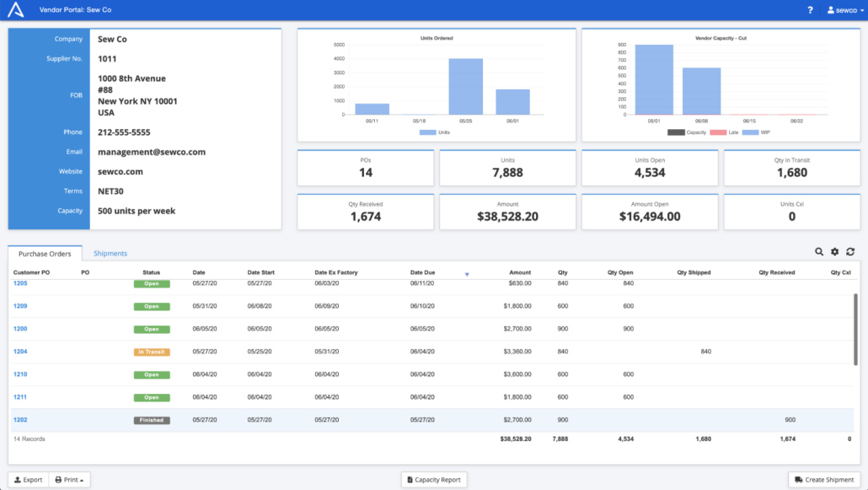
Task: Switch to the Shipments tab
Action: [110, 253]
